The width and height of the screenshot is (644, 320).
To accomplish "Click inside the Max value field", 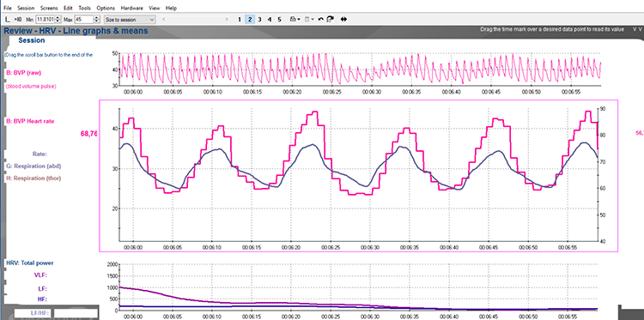I will 84,19.
